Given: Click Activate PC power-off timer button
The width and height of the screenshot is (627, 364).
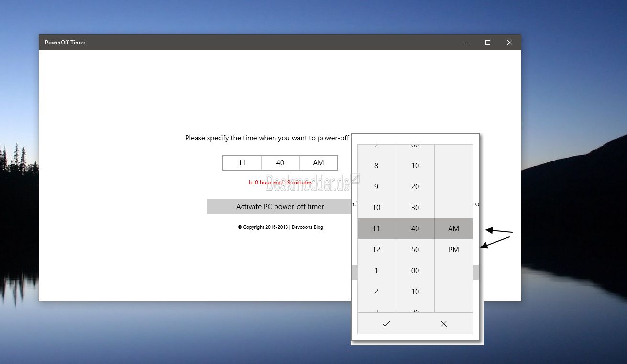Looking at the screenshot, I should tap(280, 207).
